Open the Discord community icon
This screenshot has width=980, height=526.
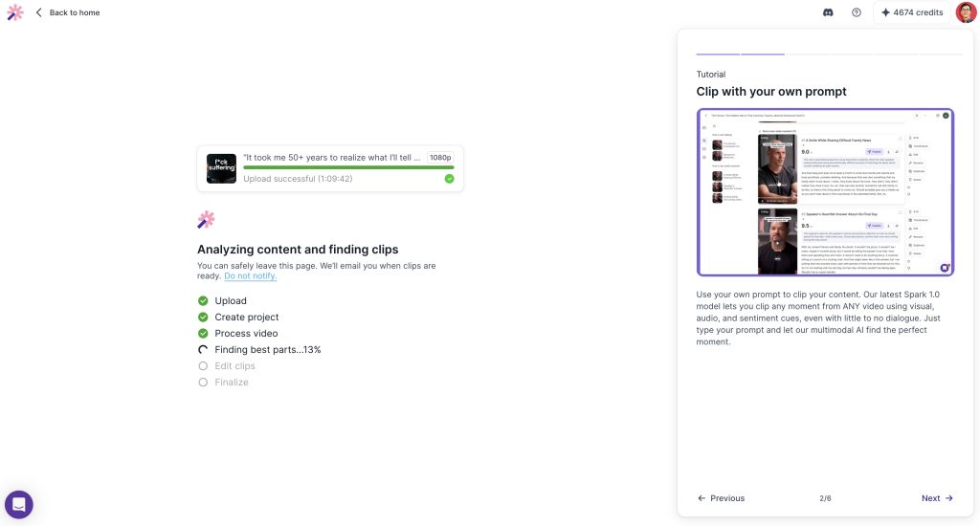828,12
